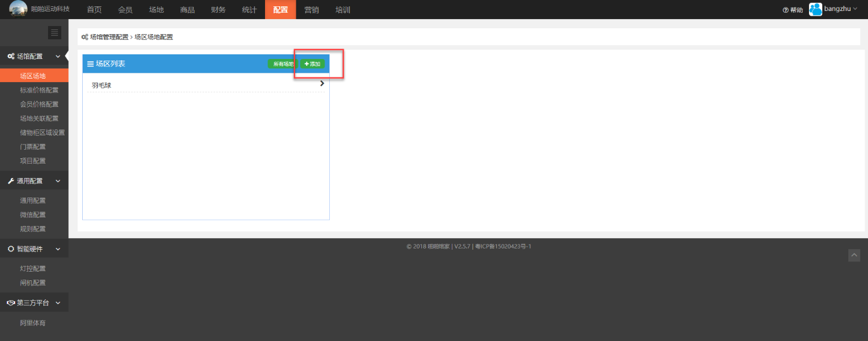Open the 财务 top menu
This screenshot has height=341, width=868.
tap(219, 10)
